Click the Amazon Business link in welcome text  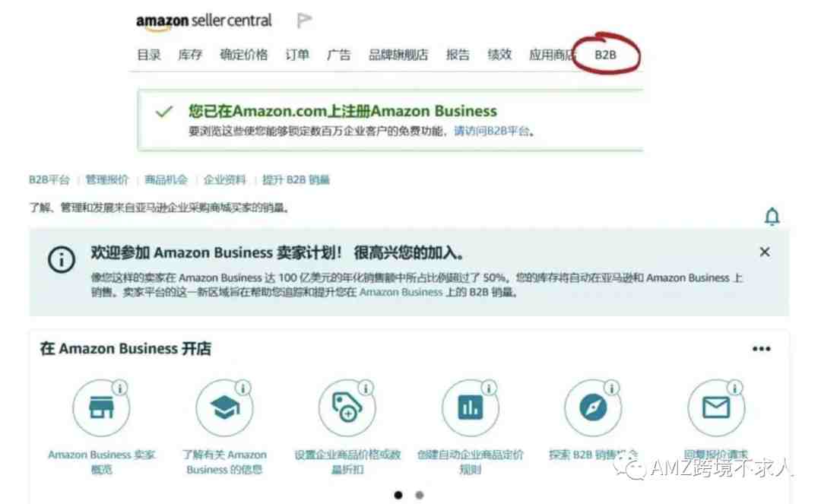(401, 293)
